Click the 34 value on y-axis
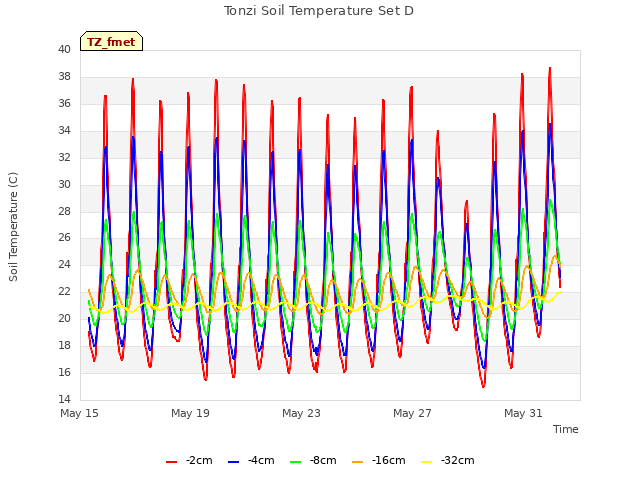 [x=64, y=130]
